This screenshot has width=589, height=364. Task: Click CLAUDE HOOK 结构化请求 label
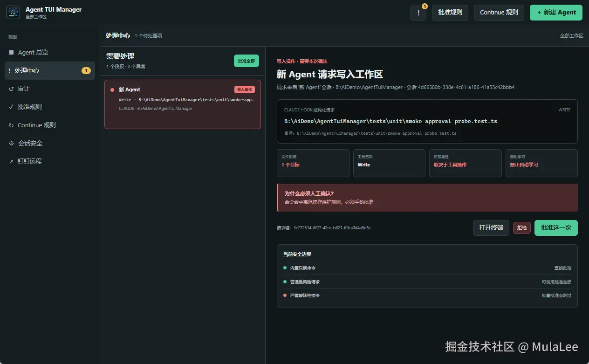pos(309,110)
